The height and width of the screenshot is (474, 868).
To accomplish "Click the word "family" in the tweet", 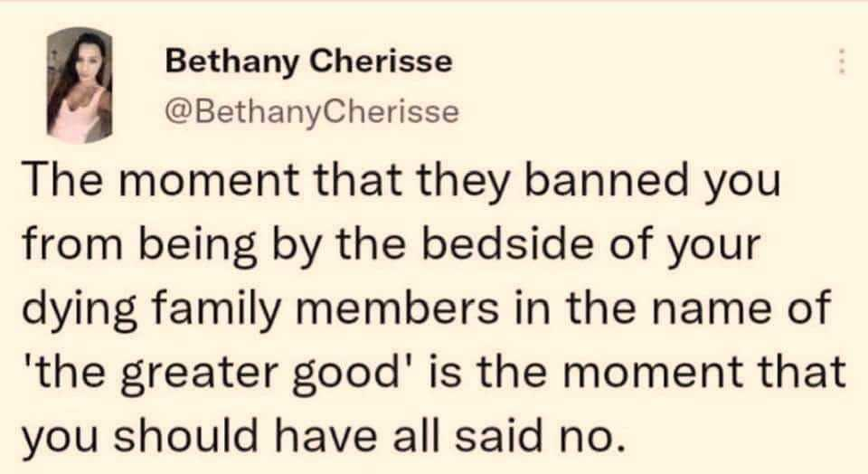I will (215, 308).
